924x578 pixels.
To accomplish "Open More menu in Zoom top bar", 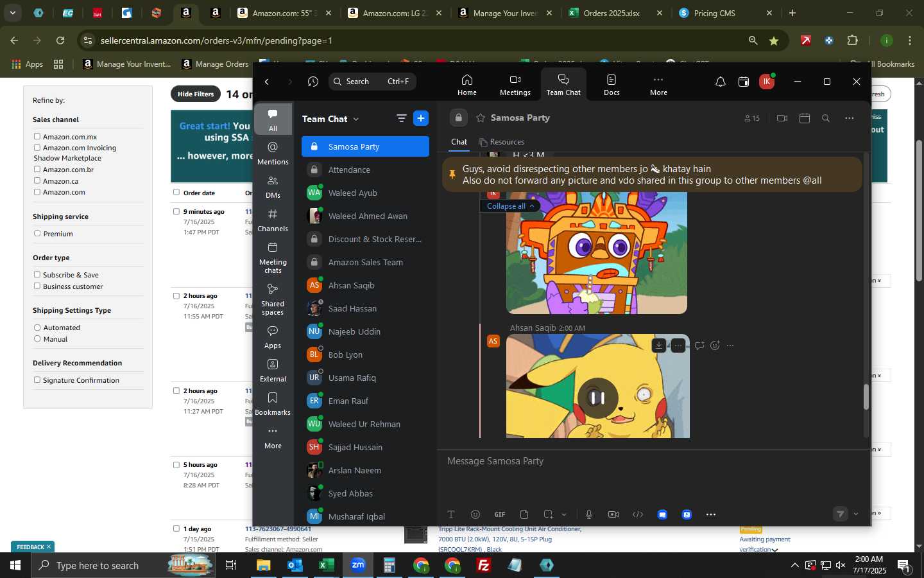I will (x=658, y=84).
